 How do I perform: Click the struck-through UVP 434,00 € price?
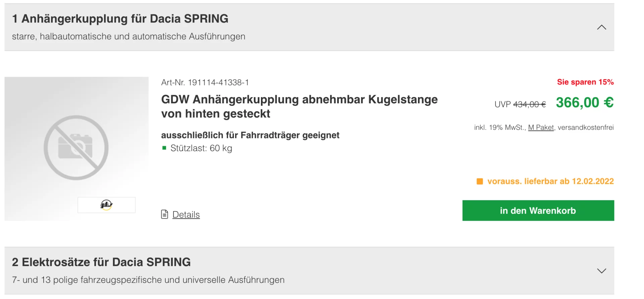pyautogui.click(x=529, y=105)
